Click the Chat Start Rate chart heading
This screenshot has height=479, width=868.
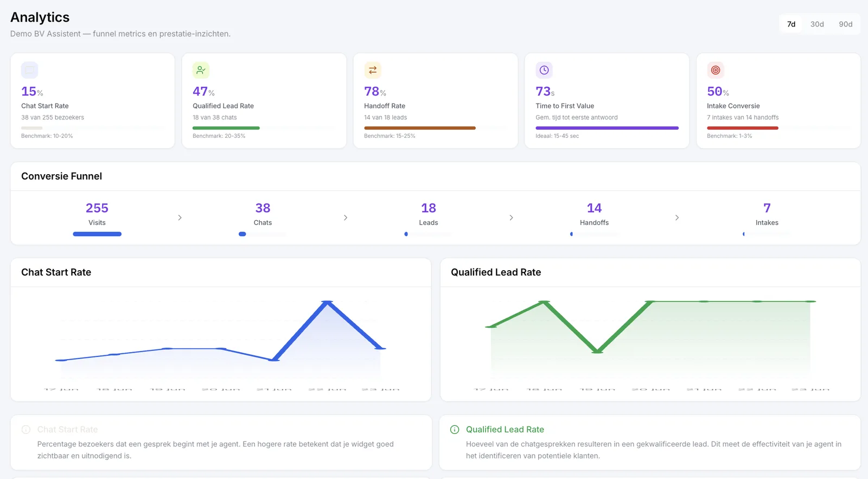pyautogui.click(x=56, y=272)
